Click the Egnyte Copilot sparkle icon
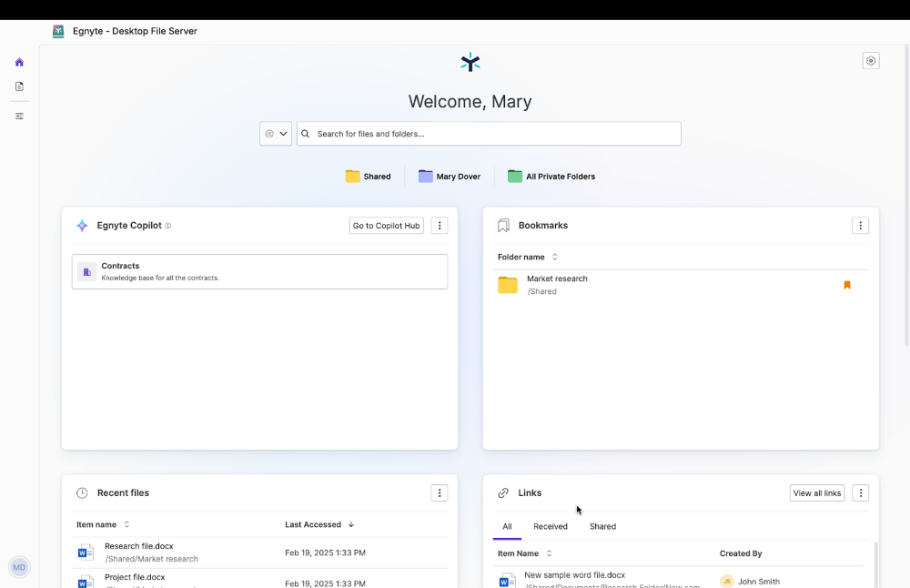 pos(82,226)
